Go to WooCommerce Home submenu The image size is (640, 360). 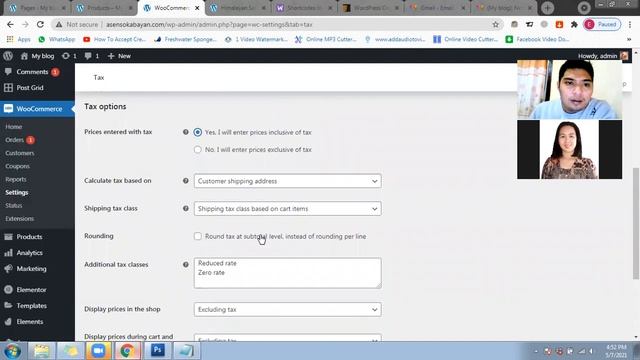[x=14, y=127]
